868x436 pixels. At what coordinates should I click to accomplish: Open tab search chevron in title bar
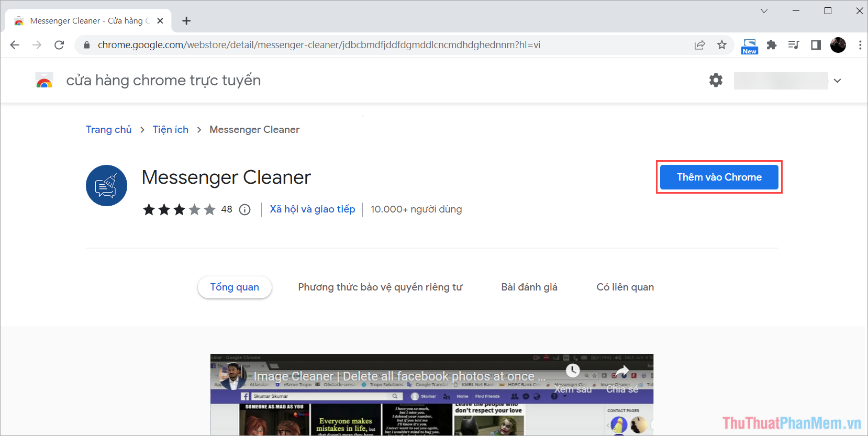coord(764,11)
